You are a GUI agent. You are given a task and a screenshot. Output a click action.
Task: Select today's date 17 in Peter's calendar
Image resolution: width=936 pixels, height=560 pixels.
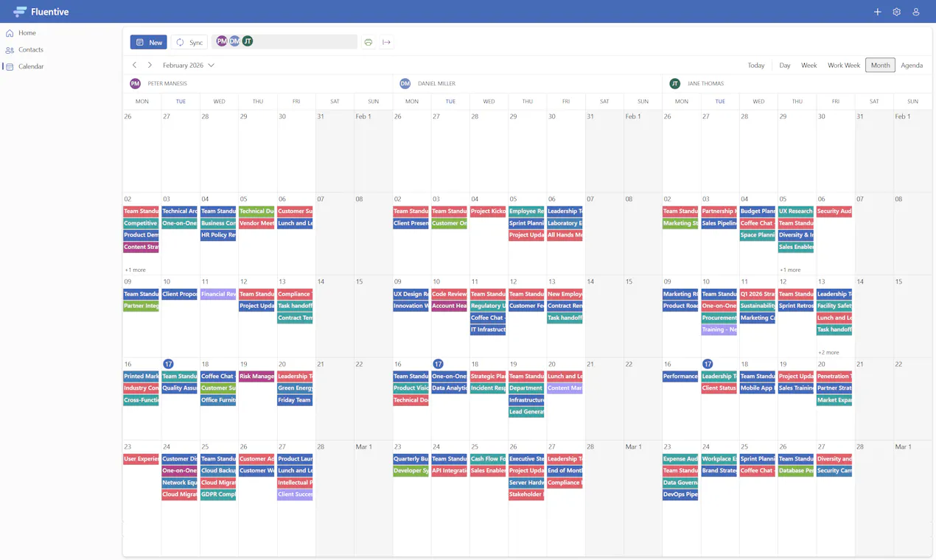[x=168, y=364]
